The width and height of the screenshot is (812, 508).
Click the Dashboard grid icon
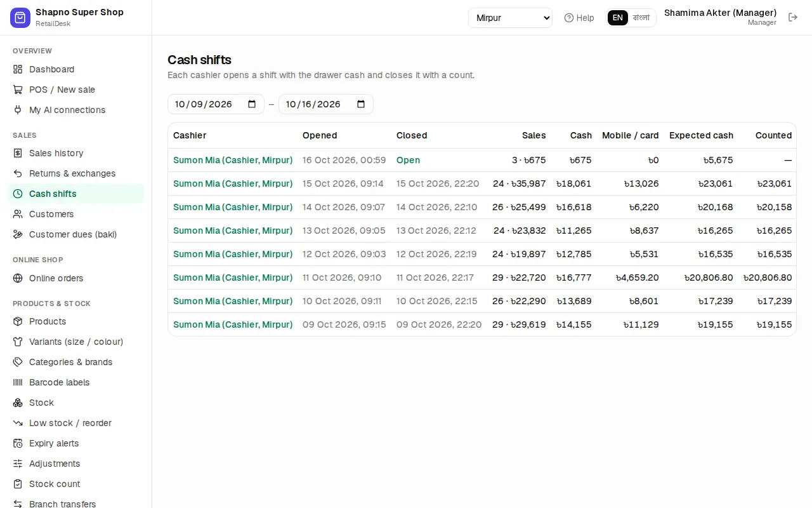click(x=18, y=69)
